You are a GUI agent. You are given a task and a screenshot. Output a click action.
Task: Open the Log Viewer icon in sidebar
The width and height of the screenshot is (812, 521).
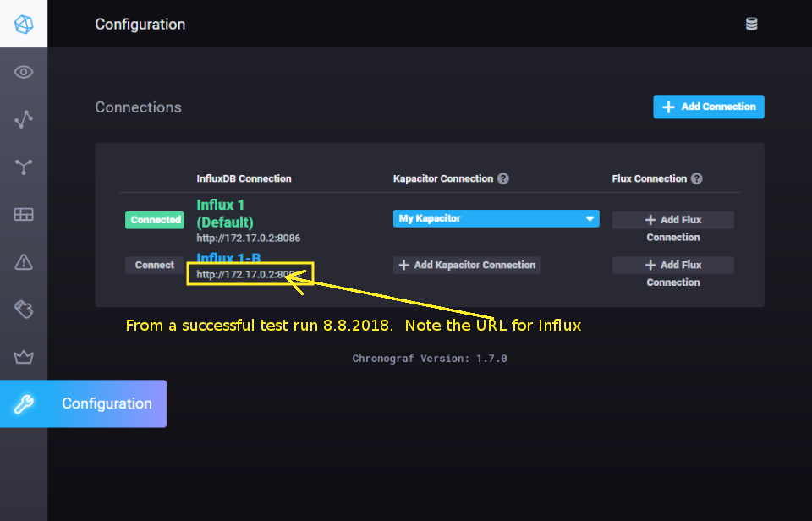(x=23, y=309)
